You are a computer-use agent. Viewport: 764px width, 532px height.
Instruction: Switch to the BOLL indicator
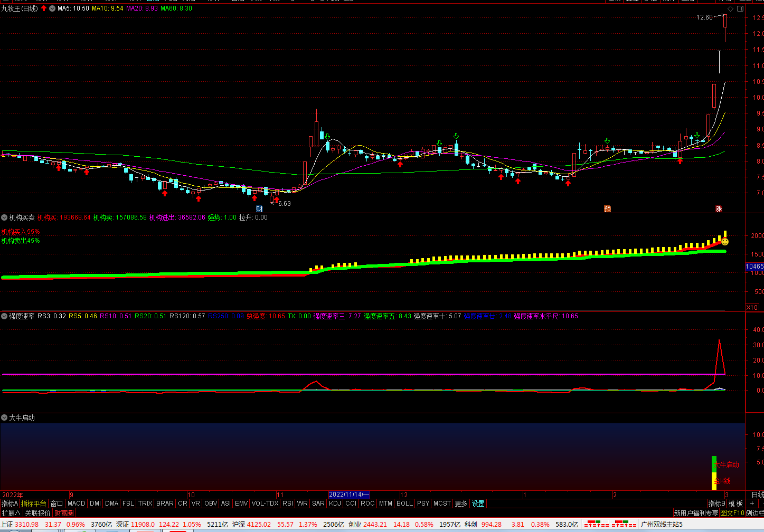click(404, 503)
